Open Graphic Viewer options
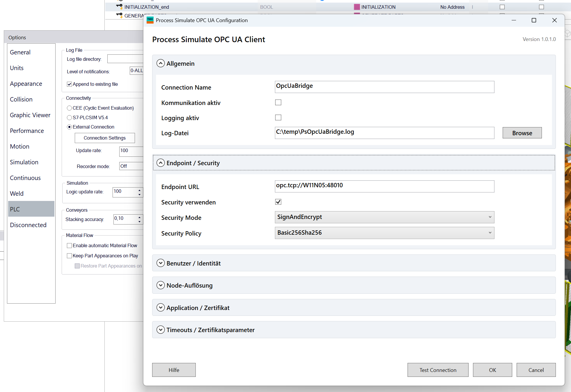 tap(31, 115)
